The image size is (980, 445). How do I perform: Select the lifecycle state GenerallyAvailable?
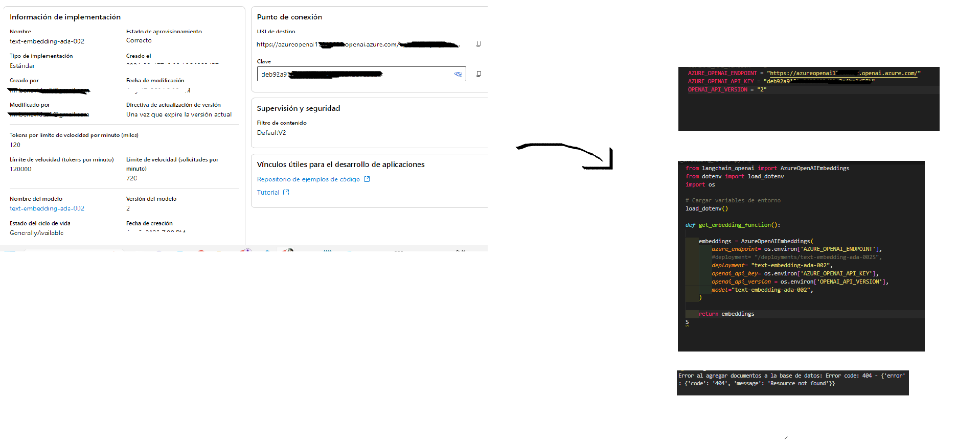(x=37, y=233)
